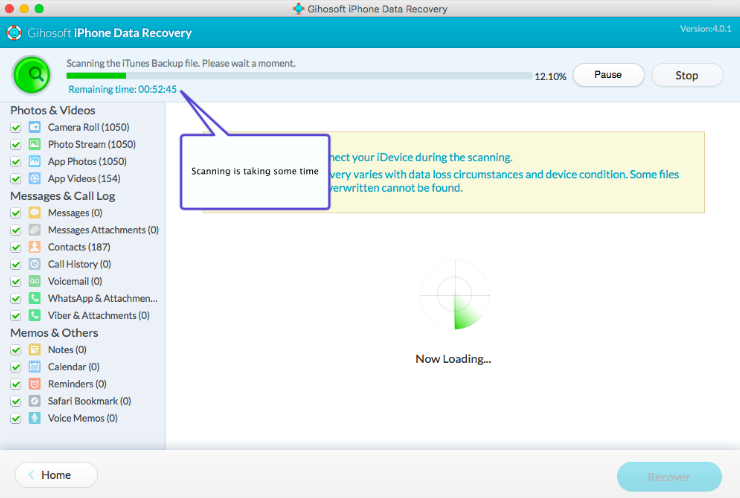Click the Camera Roll icon
This screenshot has height=498, width=740.
(34, 127)
